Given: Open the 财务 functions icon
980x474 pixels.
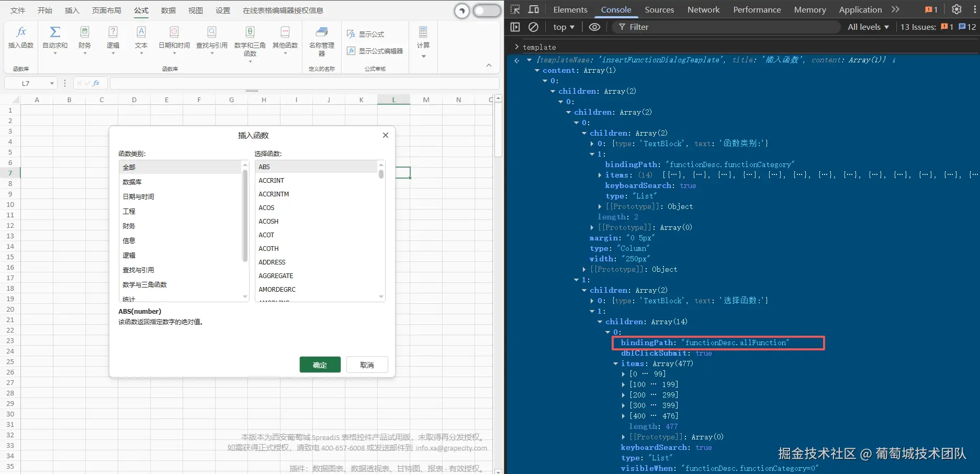Looking at the screenshot, I should coord(85,32).
